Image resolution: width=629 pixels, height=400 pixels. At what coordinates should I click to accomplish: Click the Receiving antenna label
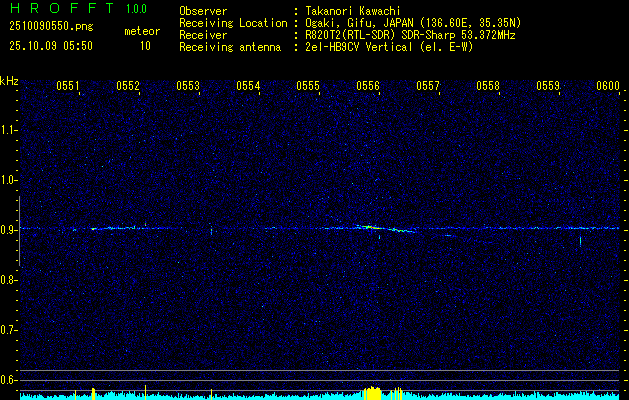coord(230,47)
